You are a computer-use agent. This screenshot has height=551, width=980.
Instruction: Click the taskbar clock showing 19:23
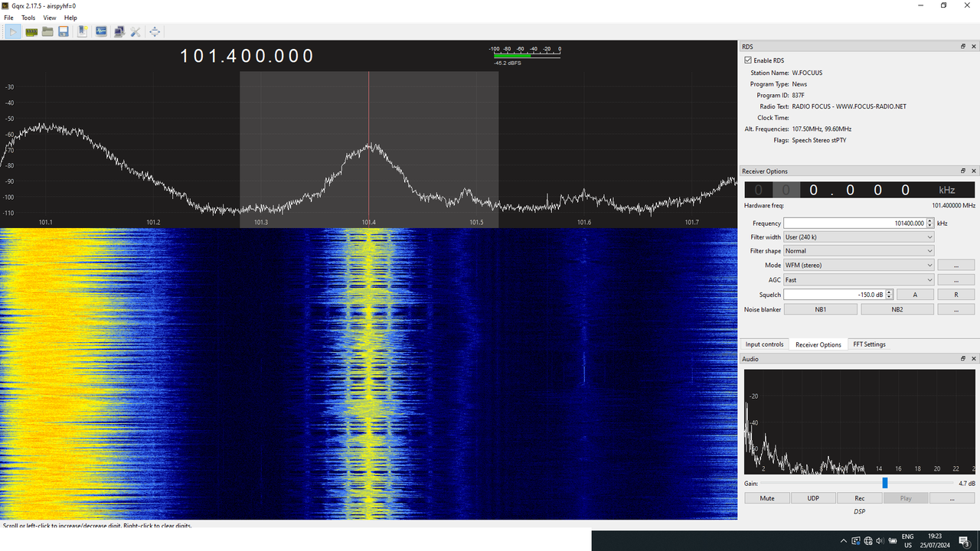coord(936,541)
